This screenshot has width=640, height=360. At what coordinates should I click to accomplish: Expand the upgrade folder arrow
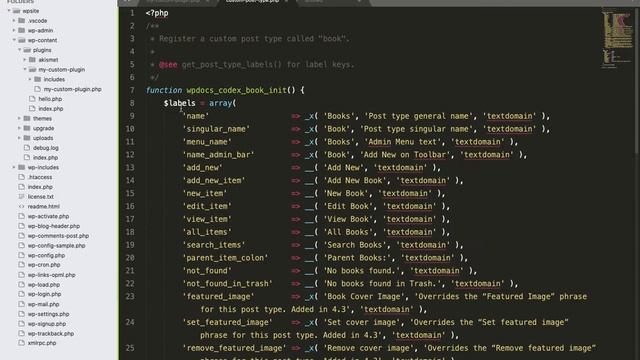pos(19,128)
